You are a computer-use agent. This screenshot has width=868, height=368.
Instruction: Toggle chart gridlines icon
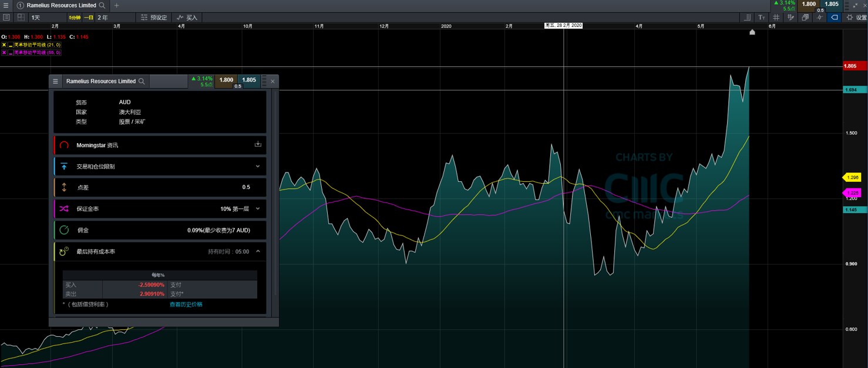776,18
